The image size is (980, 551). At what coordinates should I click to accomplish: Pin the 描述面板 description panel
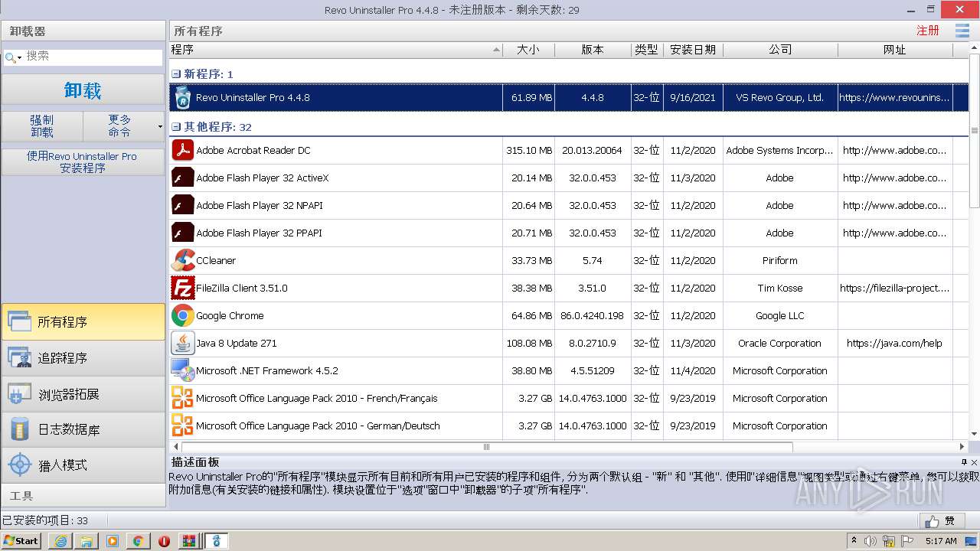coord(964,462)
